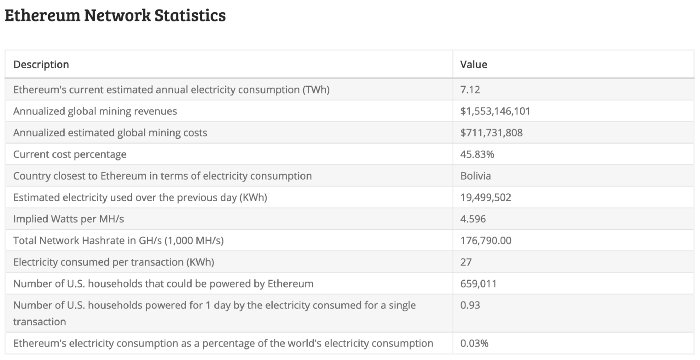Click the 176,790.00 hashrate value
700x360 pixels.
[x=486, y=240]
